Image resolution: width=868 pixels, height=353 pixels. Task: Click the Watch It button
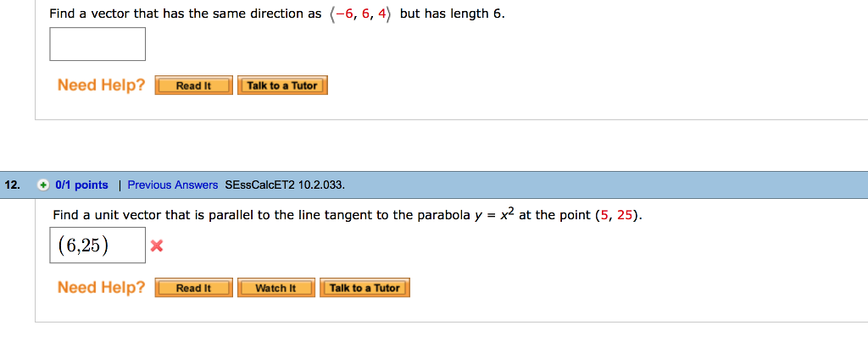[x=275, y=288]
